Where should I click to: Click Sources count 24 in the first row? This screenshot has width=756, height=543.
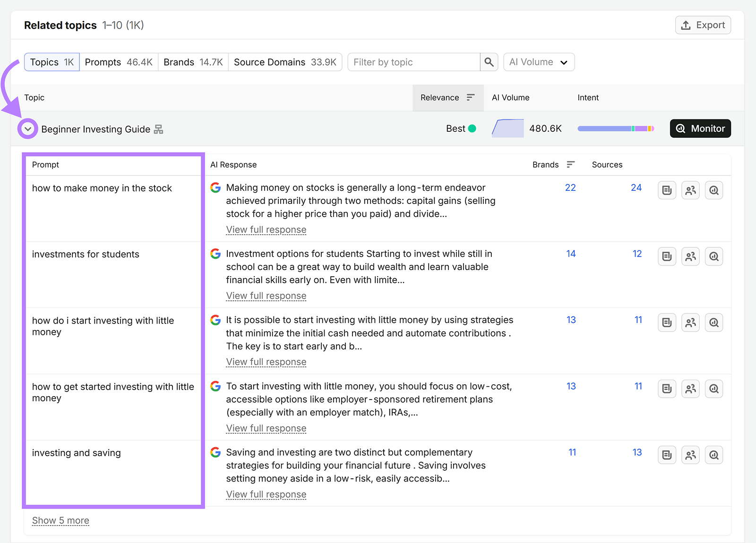click(x=636, y=187)
